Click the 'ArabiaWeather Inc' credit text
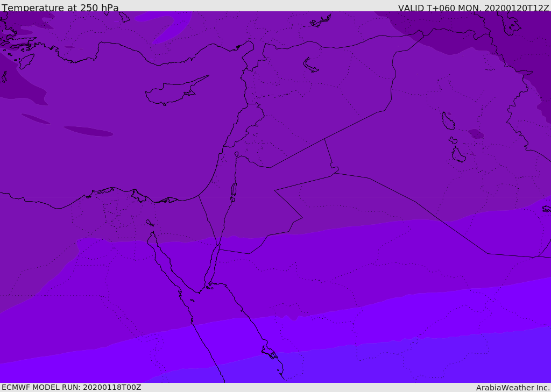Screen dimensions: 551x392 point(513,388)
